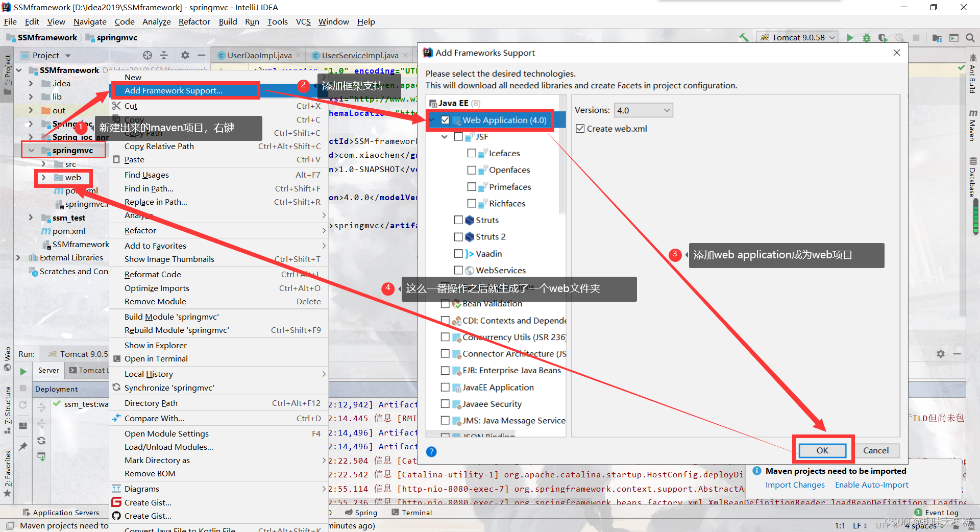Open Run Anything via the window-play icon
980x532 pixels.
tap(954, 37)
